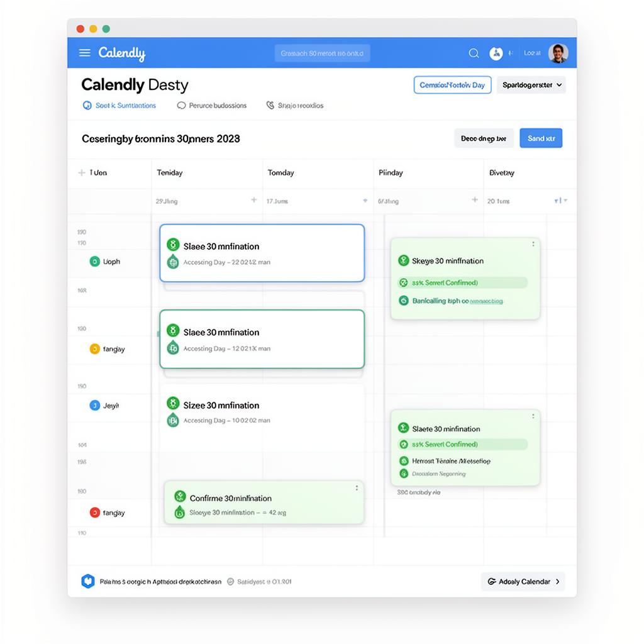This screenshot has width=644, height=644.
Task: Select the blue Jeyit person badge
Action: coord(94,406)
